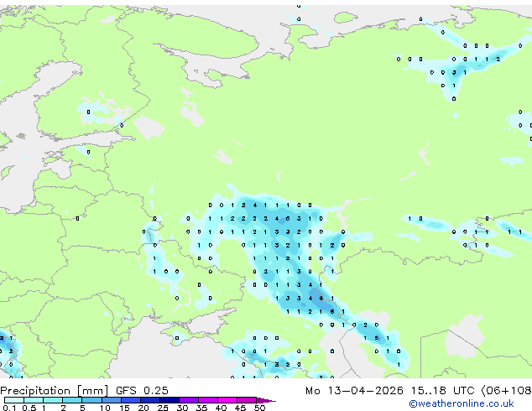Click the date 'Mo 13-04-2026'
The height and width of the screenshot is (411, 532).
pos(354,391)
